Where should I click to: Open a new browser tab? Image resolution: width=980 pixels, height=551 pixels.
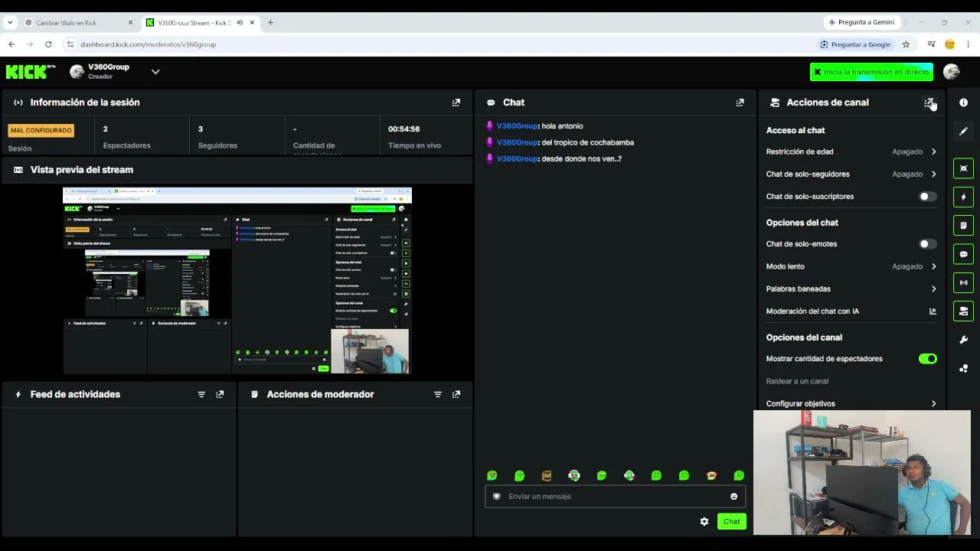click(x=270, y=23)
